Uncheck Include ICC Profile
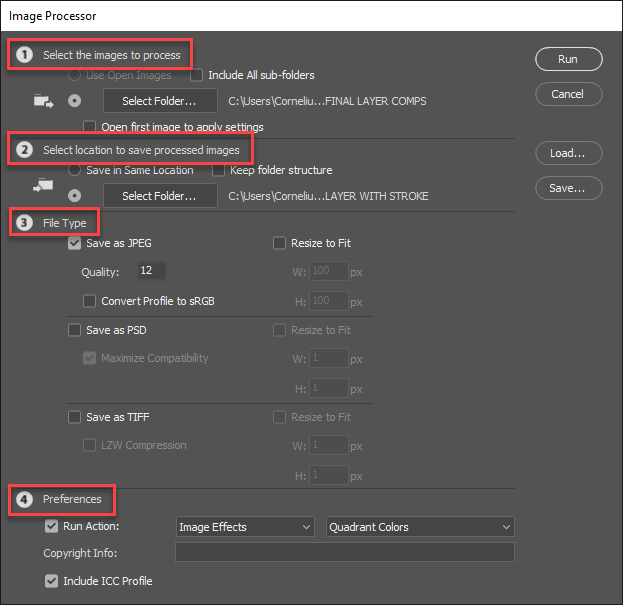Viewport: 623px width, 605px height. click(51, 581)
